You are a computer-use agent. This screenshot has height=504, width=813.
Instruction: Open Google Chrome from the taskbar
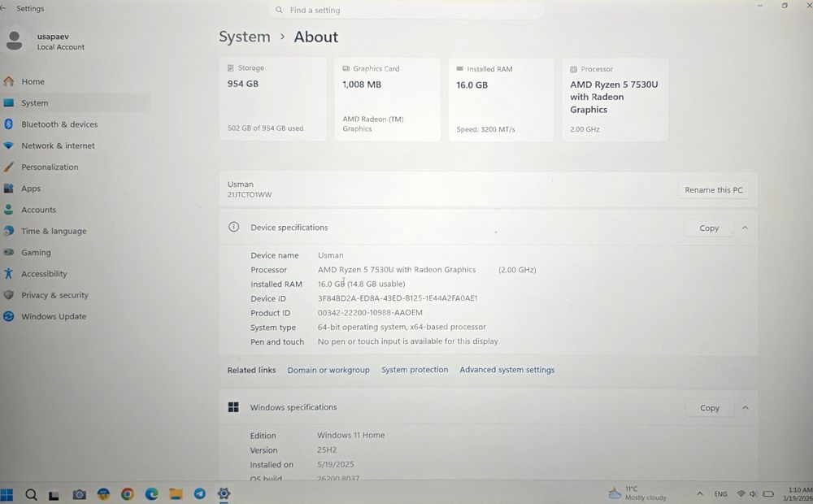pyautogui.click(x=128, y=494)
